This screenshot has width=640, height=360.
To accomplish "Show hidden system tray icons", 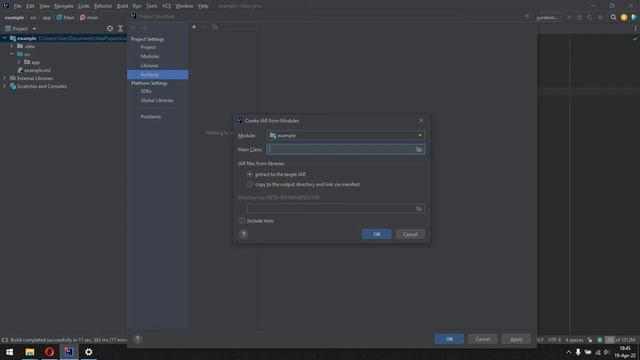I will click(x=569, y=352).
